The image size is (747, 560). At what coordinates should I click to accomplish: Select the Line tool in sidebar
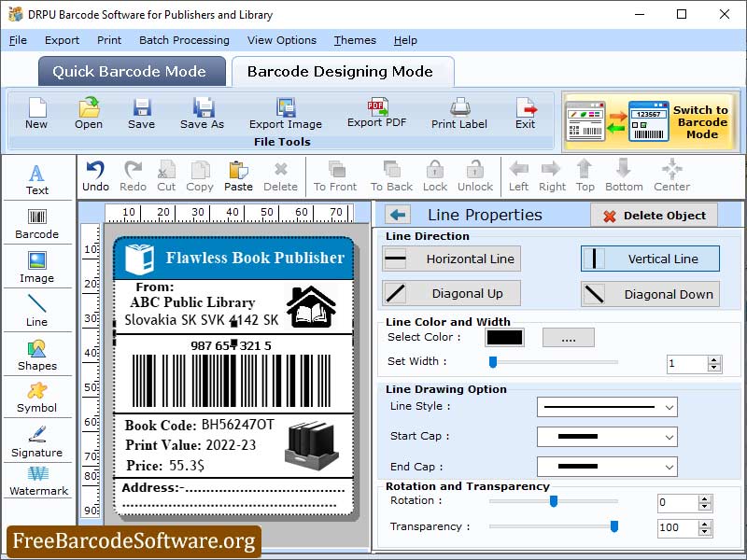(37, 311)
